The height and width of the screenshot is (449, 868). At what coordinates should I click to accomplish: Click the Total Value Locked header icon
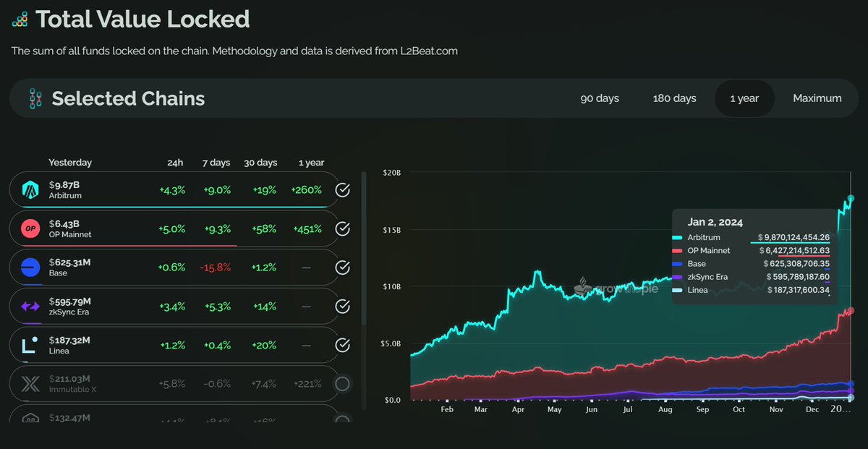point(20,20)
